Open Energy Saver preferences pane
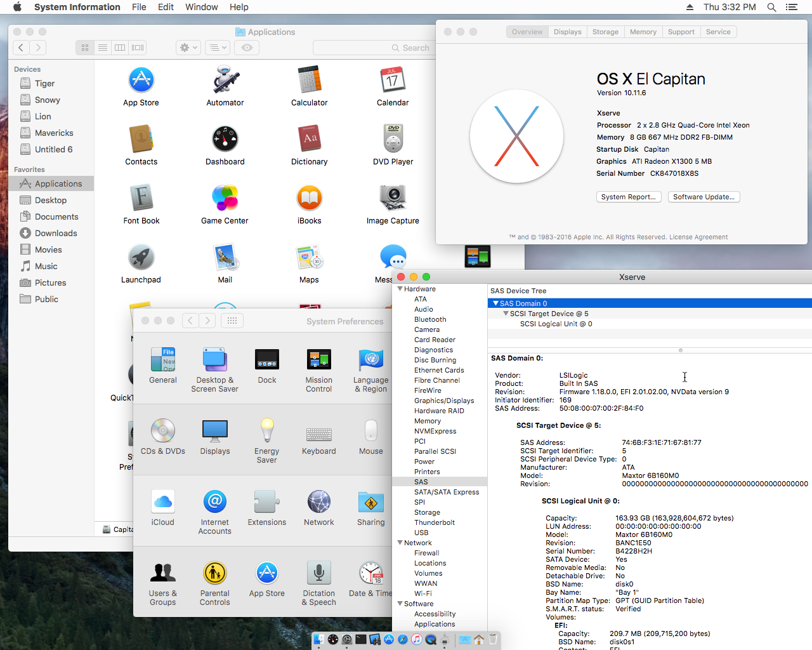The image size is (812, 650). point(267,430)
